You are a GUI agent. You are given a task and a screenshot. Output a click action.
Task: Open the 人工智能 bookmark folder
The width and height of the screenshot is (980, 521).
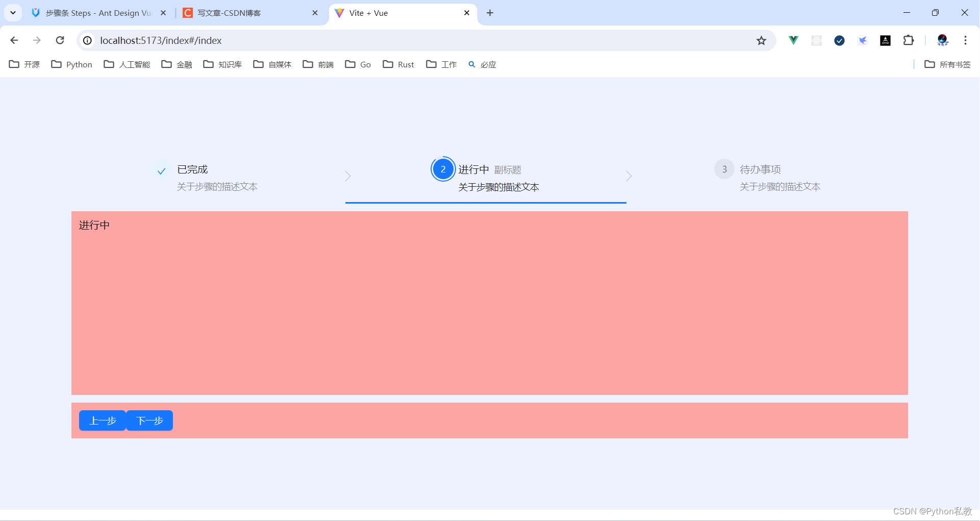127,64
